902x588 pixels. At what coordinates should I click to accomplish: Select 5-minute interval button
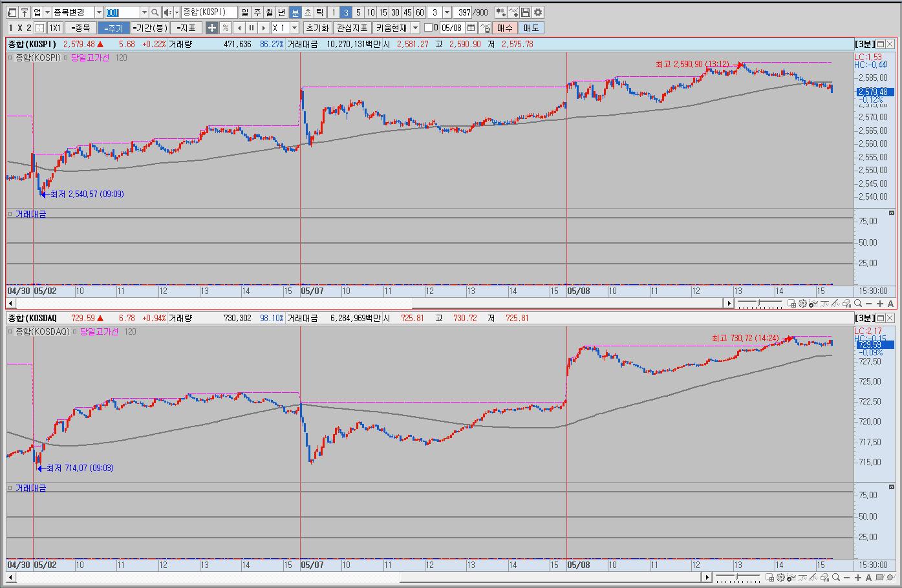(x=358, y=12)
